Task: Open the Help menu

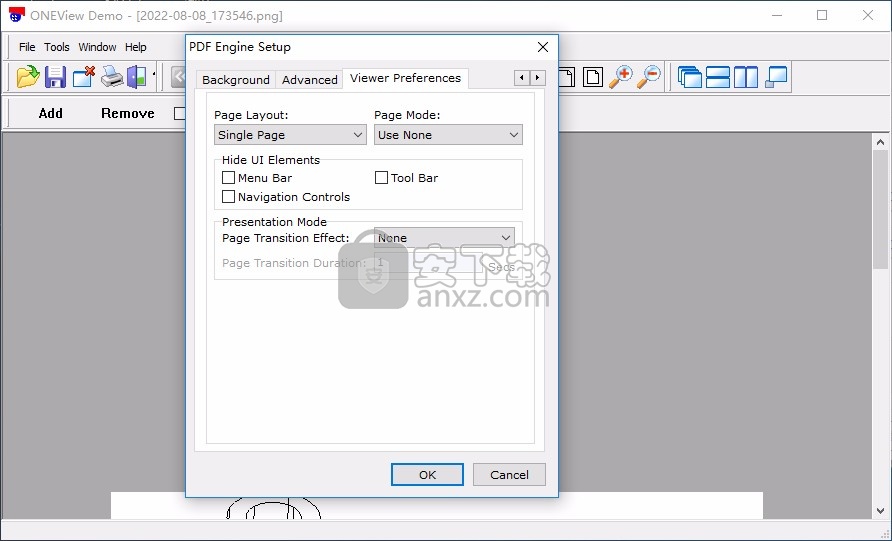Action: 136,47
